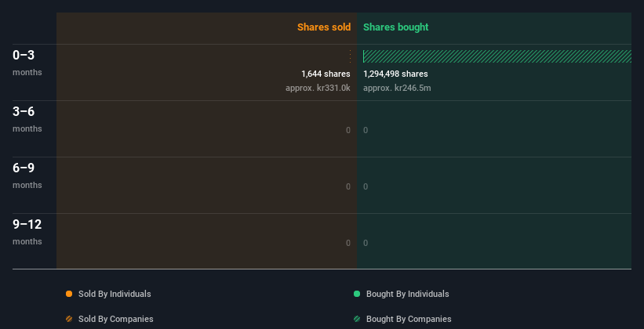The width and height of the screenshot is (644, 329).
Task: Click the 1,644 shares value
Action: click(x=326, y=74)
